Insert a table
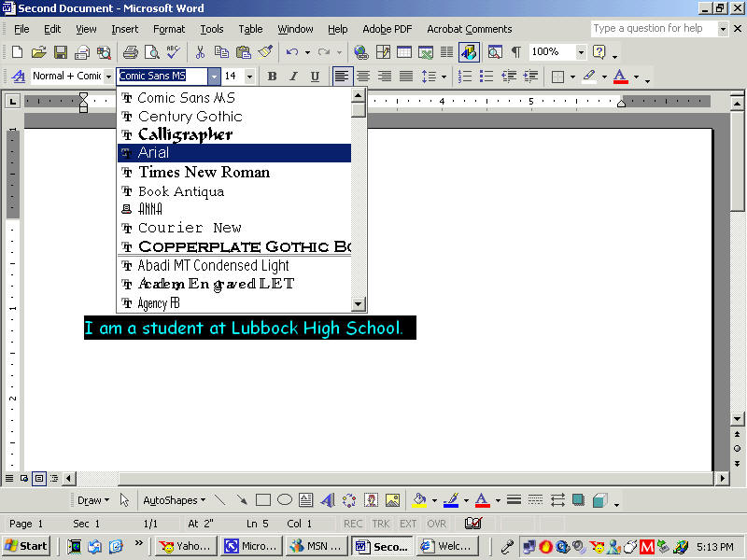The height and width of the screenshot is (560, 747). pyautogui.click(x=404, y=52)
